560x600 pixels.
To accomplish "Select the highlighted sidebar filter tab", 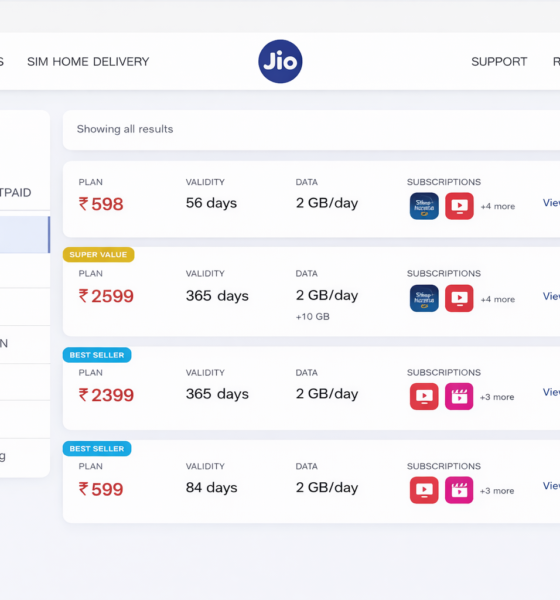I will (25, 235).
